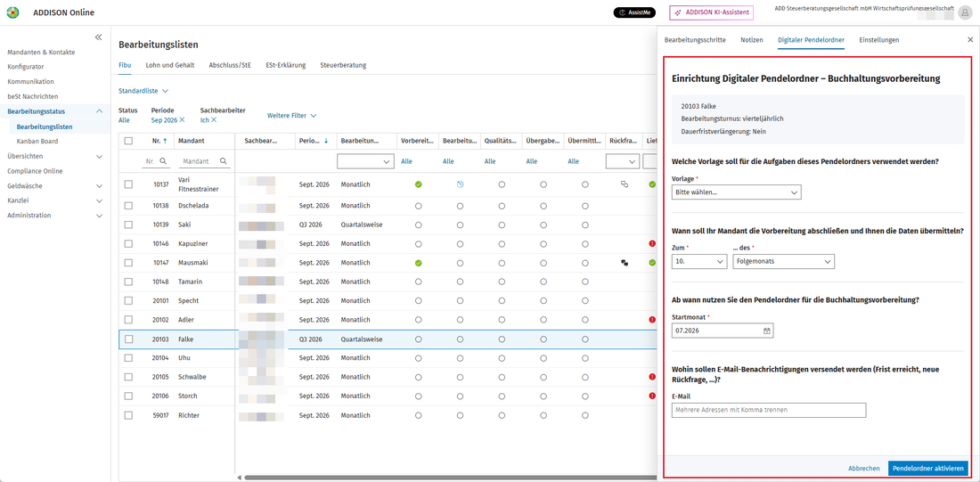Viewport: 980px width, 482px height.
Task: Remove the Sep 2026 period filter
Action: [183, 119]
